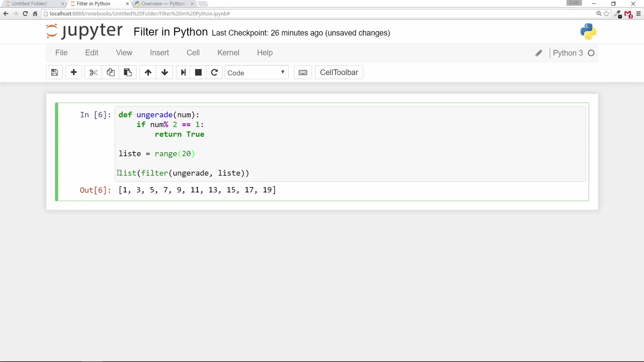Image resolution: width=644 pixels, height=362 pixels.
Task: Rename notebook via Filter in Python title
Action: point(171,32)
